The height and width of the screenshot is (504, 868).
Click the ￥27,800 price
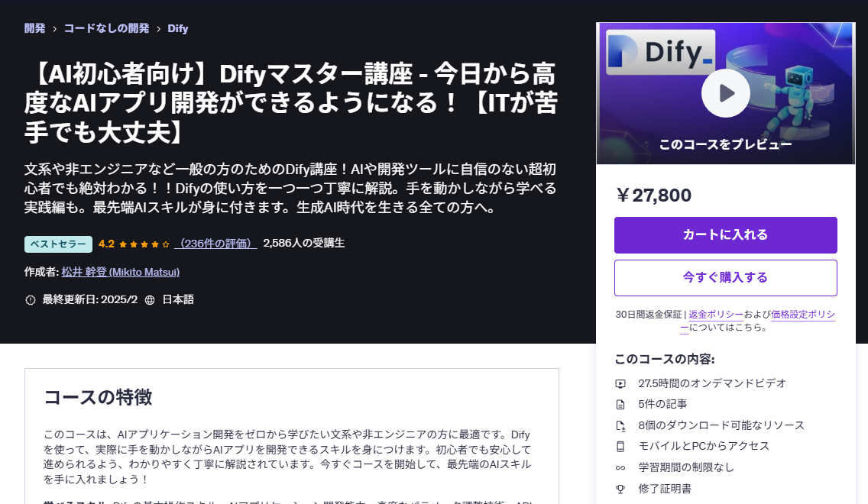(653, 195)
